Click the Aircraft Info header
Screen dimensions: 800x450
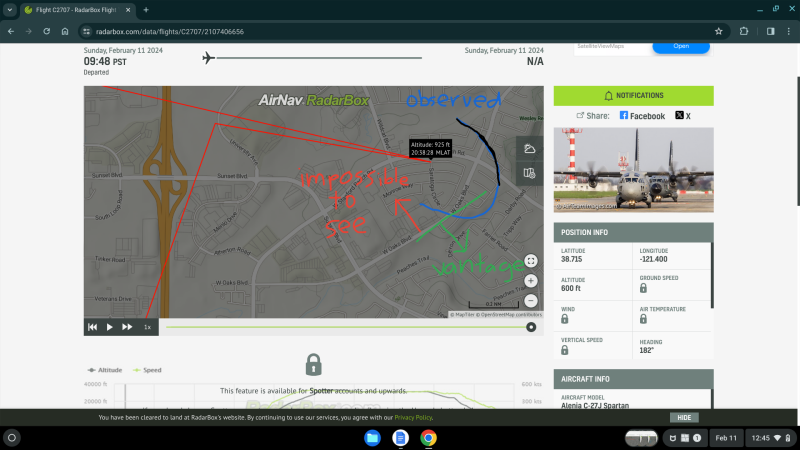click(x=634, y=379)
